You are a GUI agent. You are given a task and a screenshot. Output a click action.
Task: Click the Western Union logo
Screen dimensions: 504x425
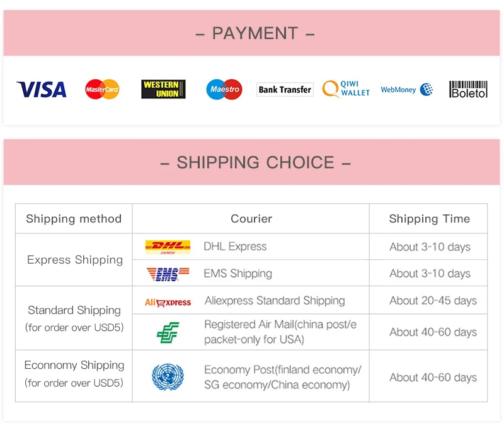163,89
